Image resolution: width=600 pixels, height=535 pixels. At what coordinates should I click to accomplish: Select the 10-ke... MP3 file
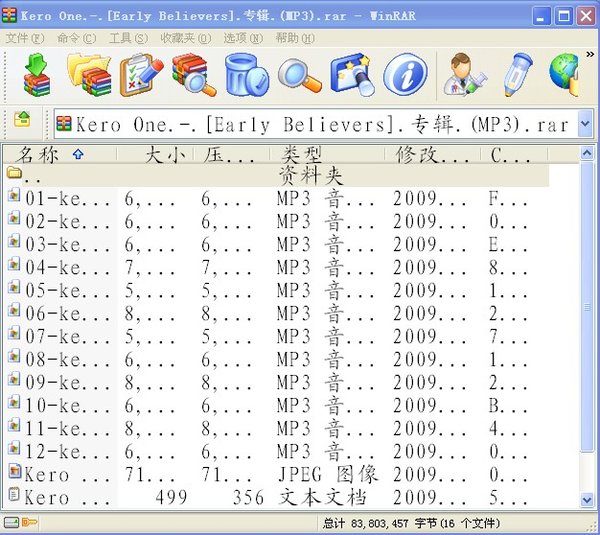pos(277,405)
